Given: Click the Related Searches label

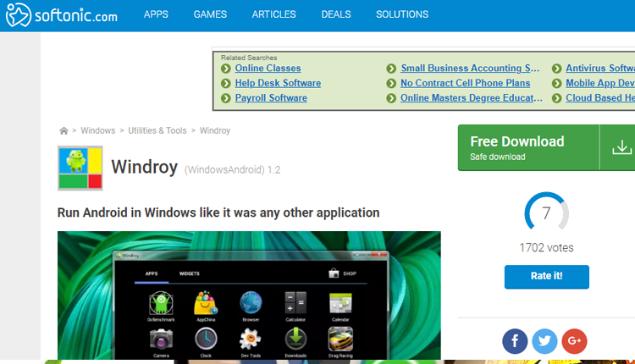Looking at the screenshot, I should (249, 58).
